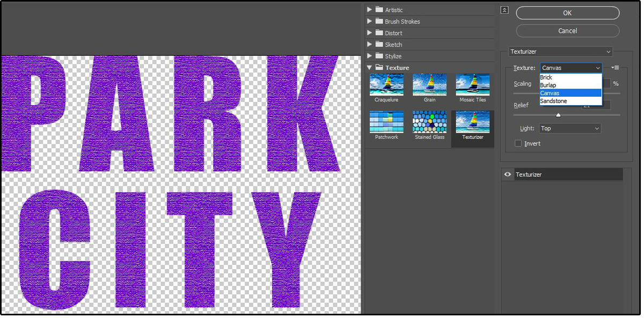Choose the Mosaic Tiles filter thumbnail
Screen dimensions: 644x318
coord(472,85)
